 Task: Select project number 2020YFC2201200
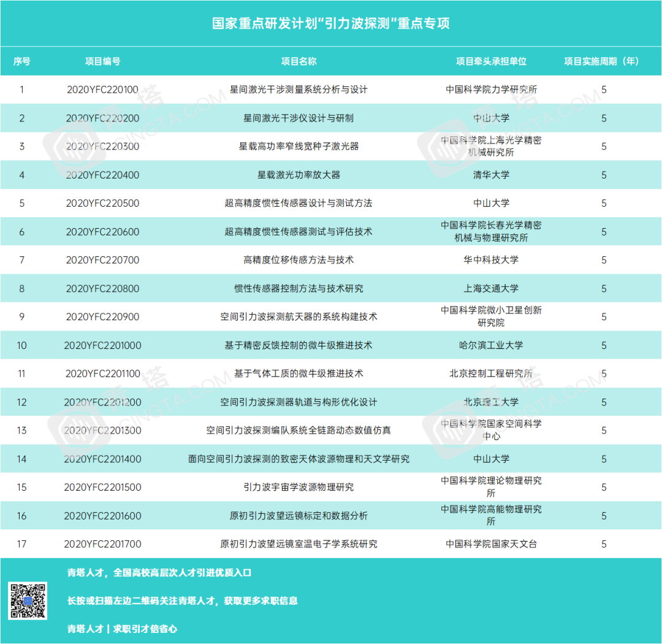102,402
